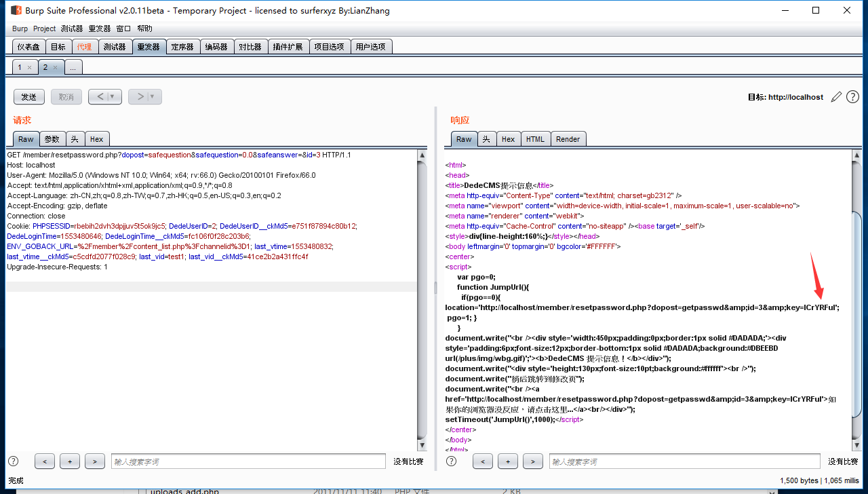The width and height of the screenshot is (868, 494).
Task: Open forward history dropdown arrow
Action: [x=154, y=97]
